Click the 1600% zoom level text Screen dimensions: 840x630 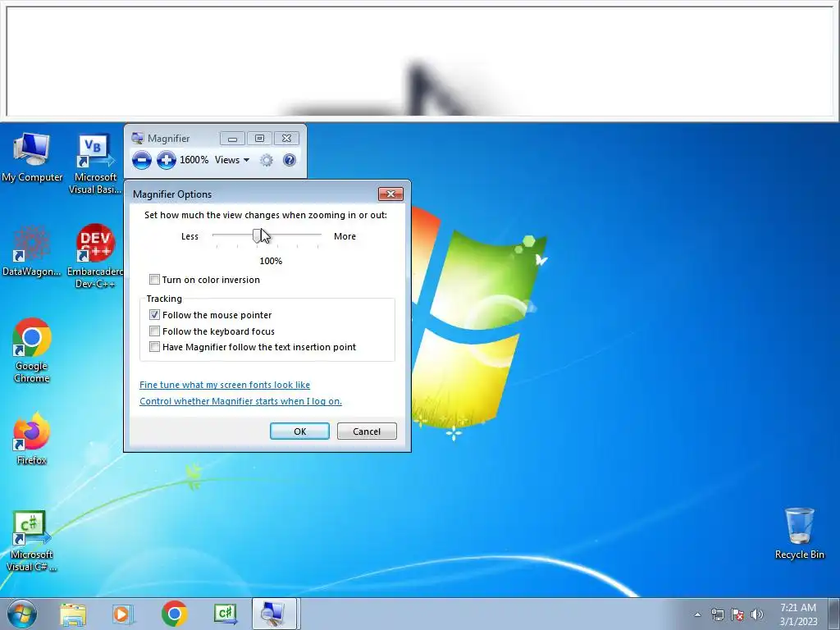pos(194,160)
